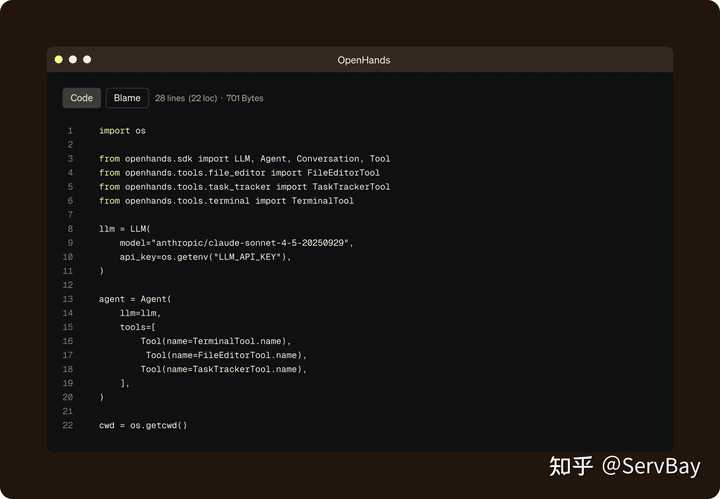Viewport: 720px width, 499px height.
Task: Switch to the Code tab
Action: tap(82, 98)
